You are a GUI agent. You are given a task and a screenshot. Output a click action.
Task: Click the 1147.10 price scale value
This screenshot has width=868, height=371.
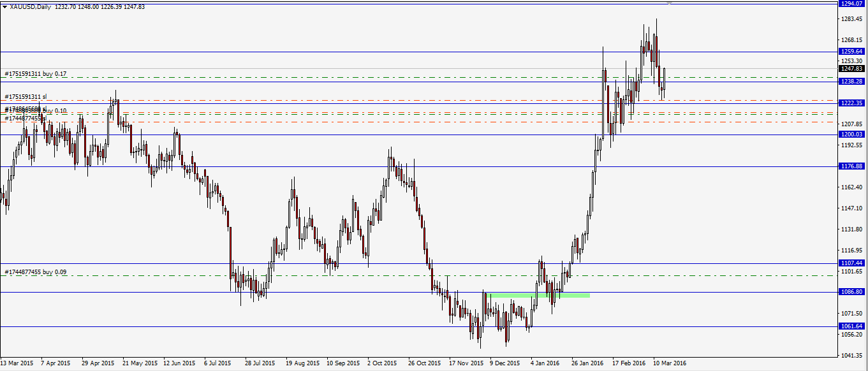(852, 208)
